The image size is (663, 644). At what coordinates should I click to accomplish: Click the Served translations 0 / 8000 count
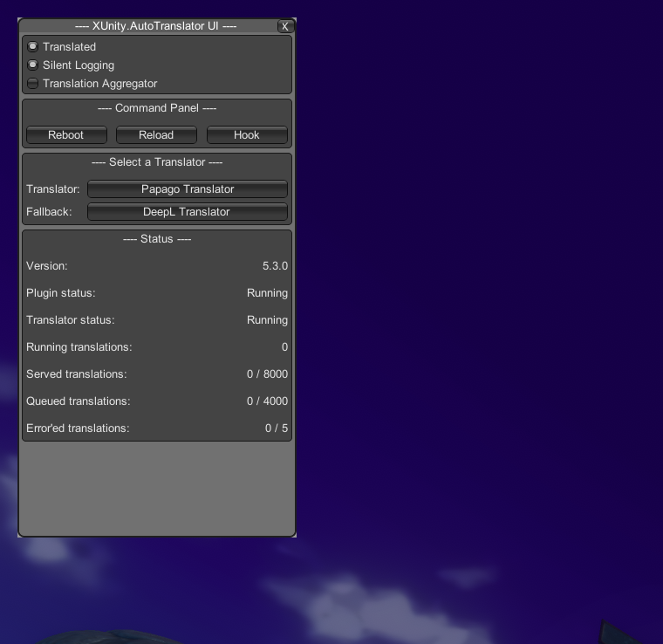[267, 374]
